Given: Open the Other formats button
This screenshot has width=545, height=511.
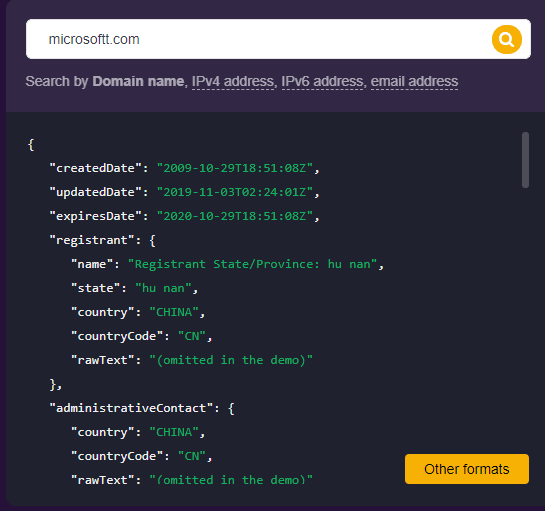Looking at the screenshot, I should [x=467, y=469].
